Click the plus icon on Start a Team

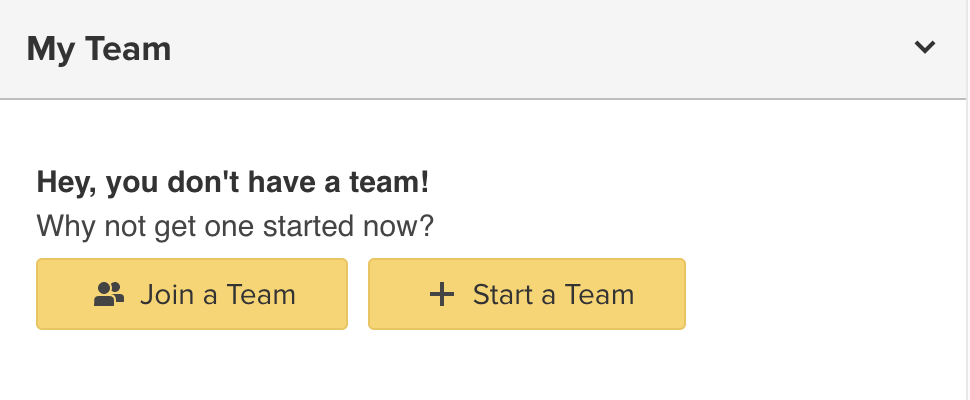pyautogui.click(x=441, y=294)
